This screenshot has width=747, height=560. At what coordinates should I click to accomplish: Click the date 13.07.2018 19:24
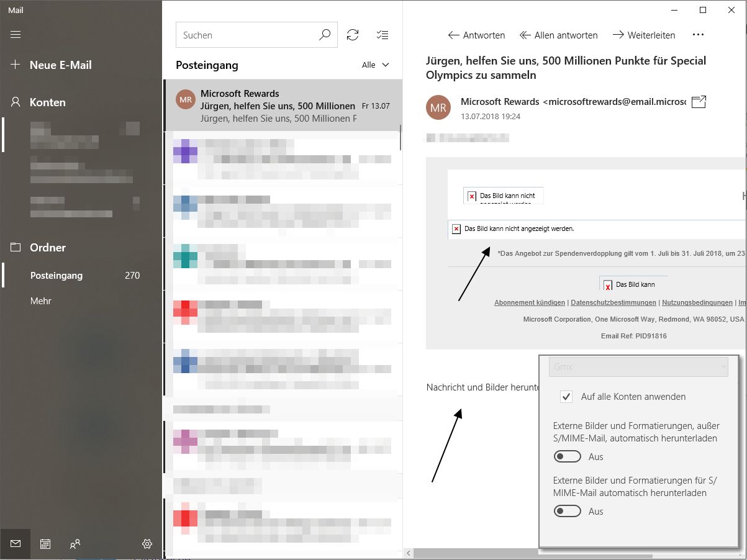(491, 116)
